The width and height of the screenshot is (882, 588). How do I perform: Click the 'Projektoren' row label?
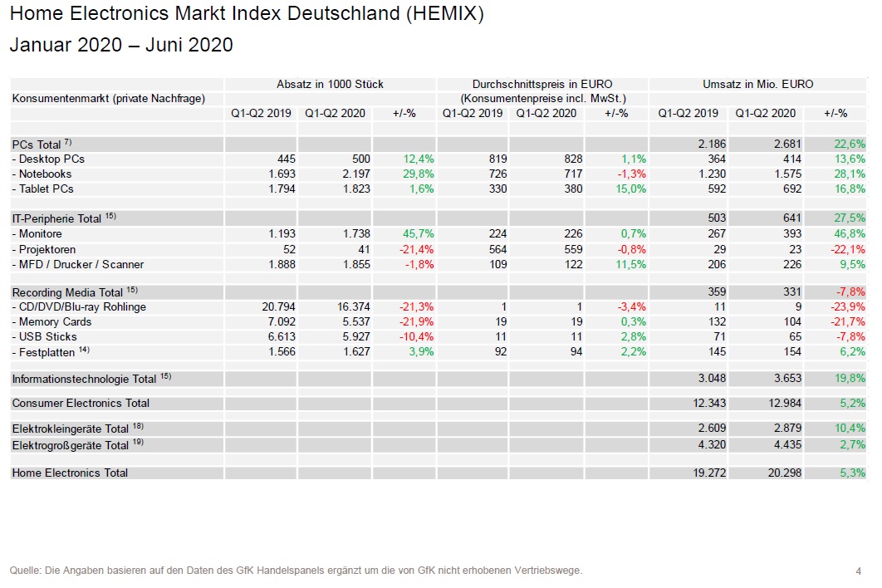(44, 249)
